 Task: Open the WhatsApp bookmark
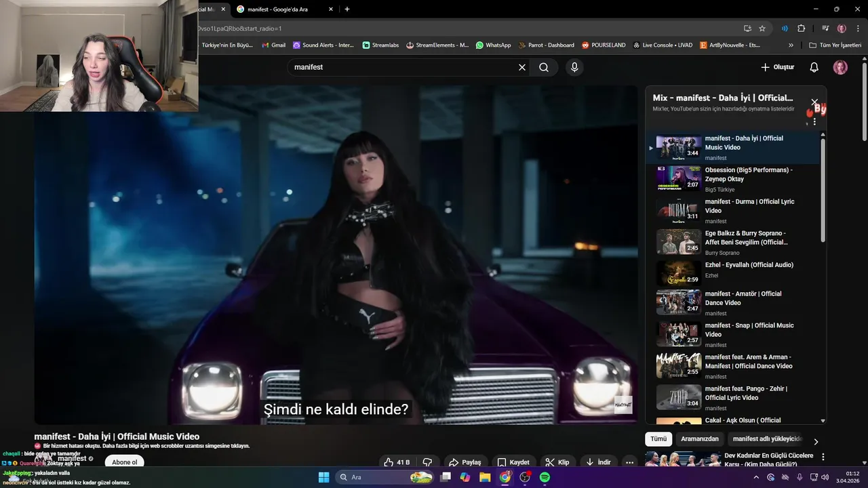pos(494,45)
